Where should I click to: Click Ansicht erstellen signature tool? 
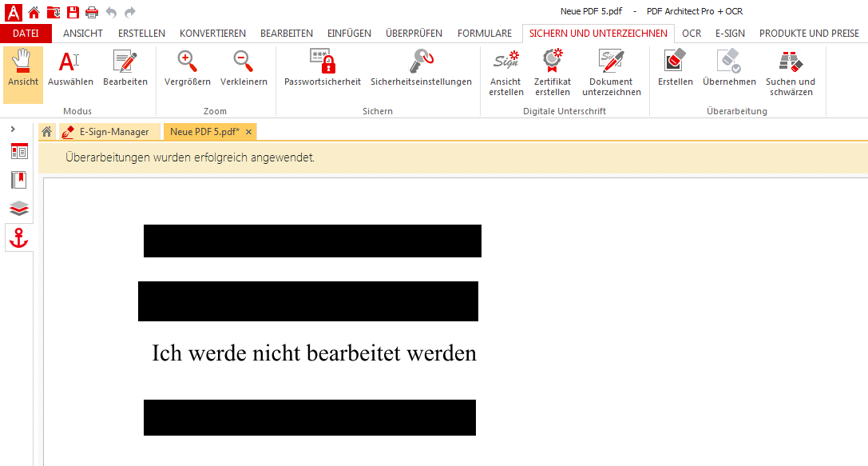pos(506,74)
